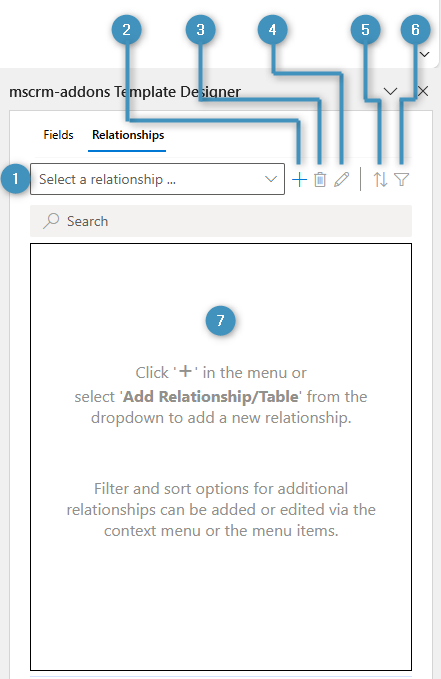Select the Relationships tab
This screenshot has width=441, height=679.
click(x=128, y=135)
